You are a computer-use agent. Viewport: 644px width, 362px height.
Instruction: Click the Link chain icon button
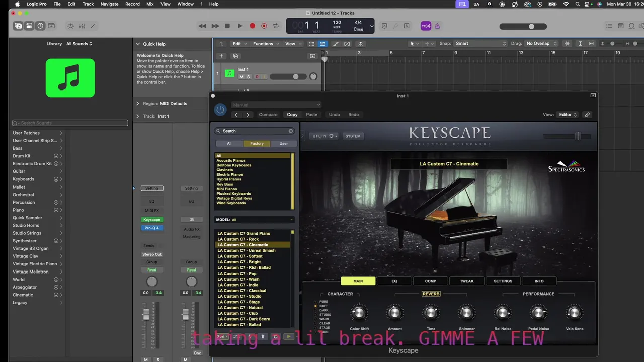tap(587, 115)
